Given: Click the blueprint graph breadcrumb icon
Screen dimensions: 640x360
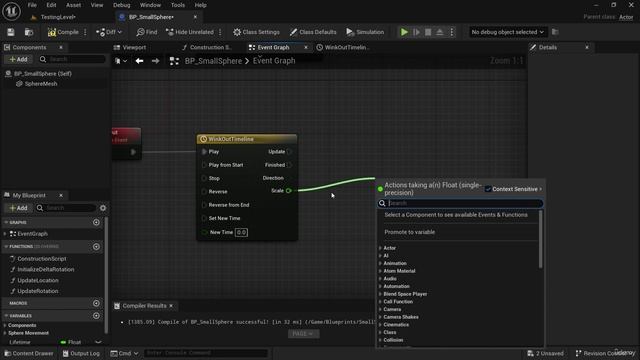Looking at the screenshot, I should [x=174, y=61].
